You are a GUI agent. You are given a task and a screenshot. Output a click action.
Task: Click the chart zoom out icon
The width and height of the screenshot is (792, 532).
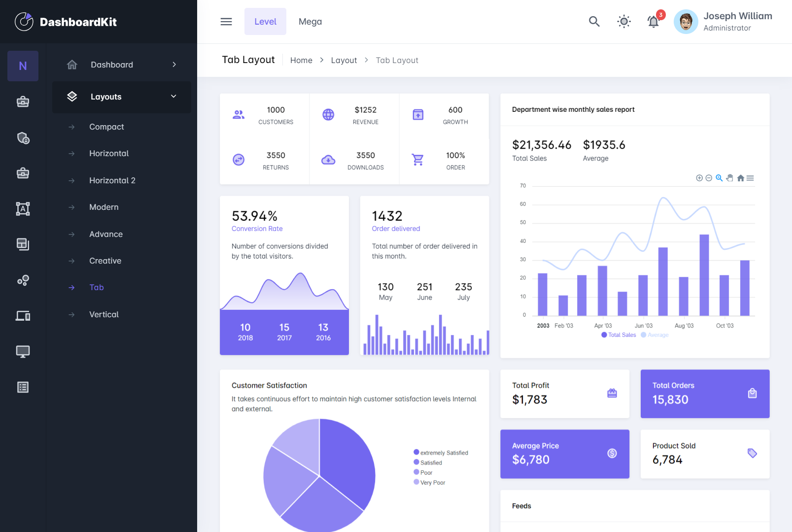click(709, 178)
